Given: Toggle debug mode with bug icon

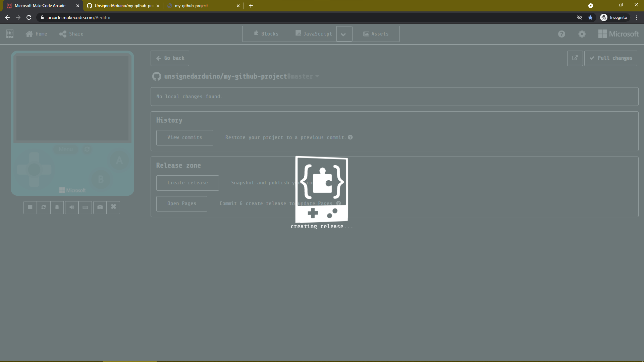Looking at the screenshot, I should [57, 207].
